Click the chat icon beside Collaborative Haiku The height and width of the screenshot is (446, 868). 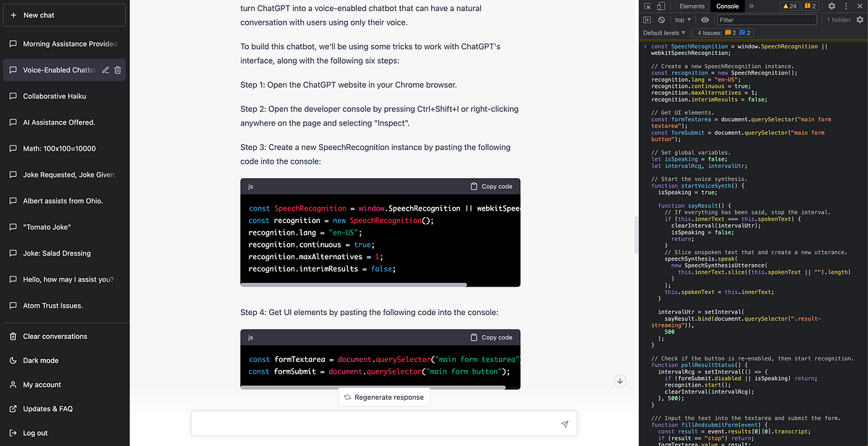[13, 96]
